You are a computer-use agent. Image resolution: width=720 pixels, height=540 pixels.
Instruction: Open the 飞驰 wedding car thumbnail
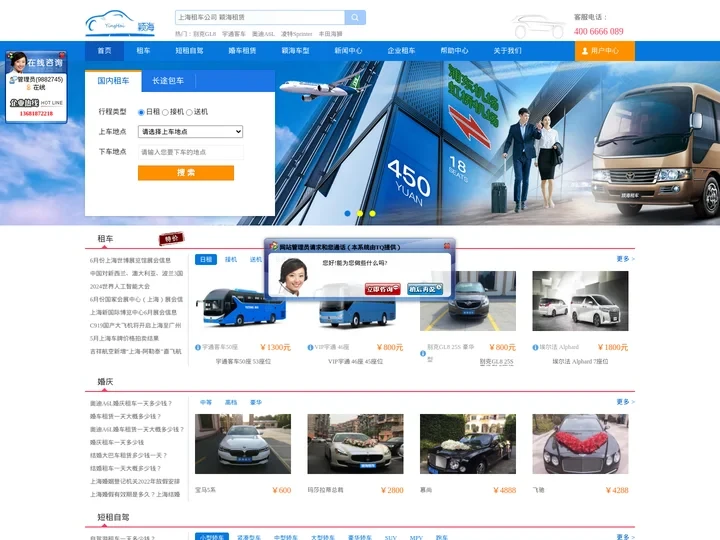(x=580, y=444)
